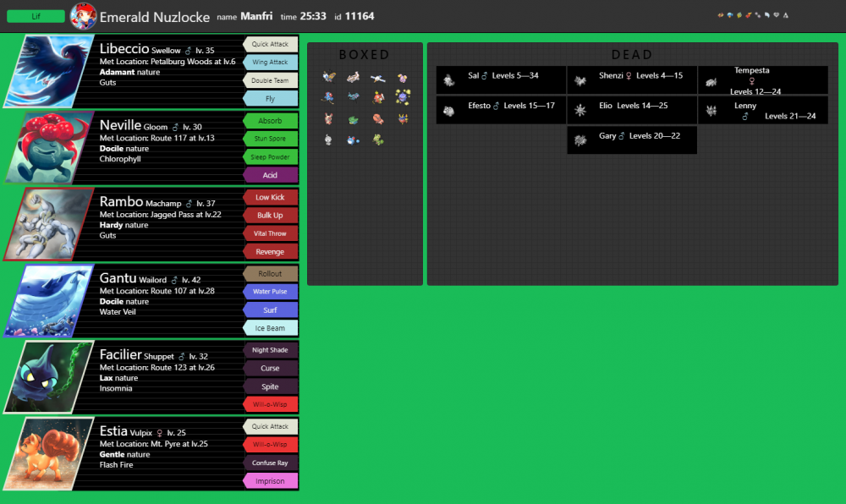Click Estia the Vulpix artwork
The image size is (846, 504).
tap(51, 453)
